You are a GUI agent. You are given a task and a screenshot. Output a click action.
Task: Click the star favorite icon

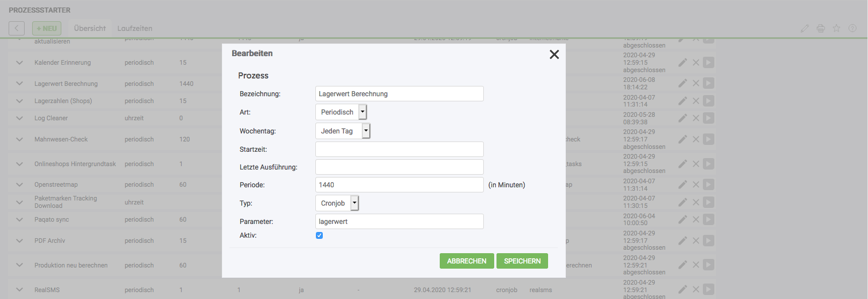836,28
